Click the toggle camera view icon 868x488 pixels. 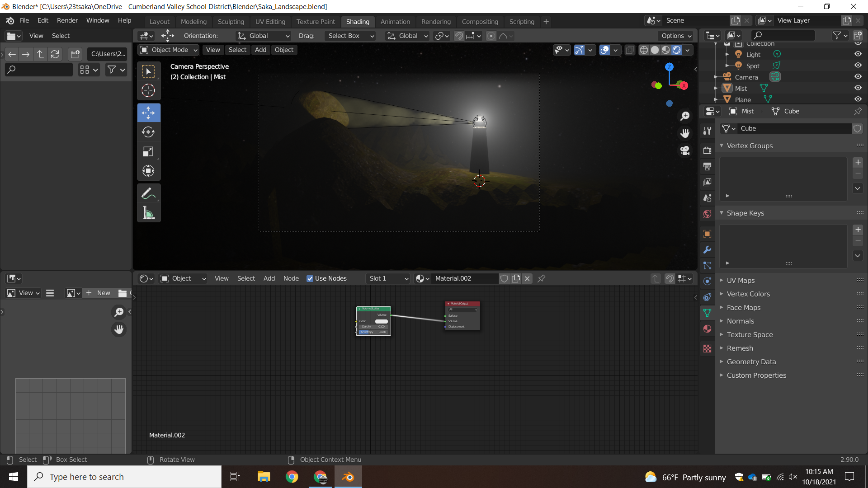coord(685,150)
